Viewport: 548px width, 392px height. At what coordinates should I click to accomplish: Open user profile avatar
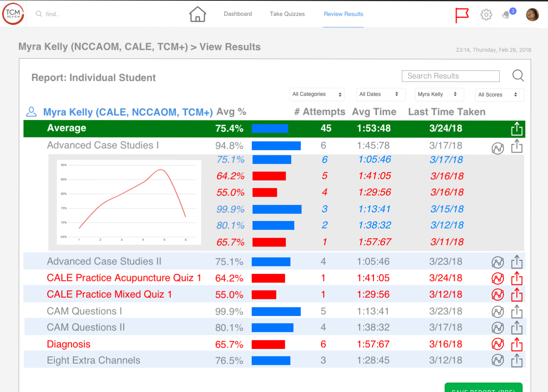pyautogui.click(x=532, y=15)
